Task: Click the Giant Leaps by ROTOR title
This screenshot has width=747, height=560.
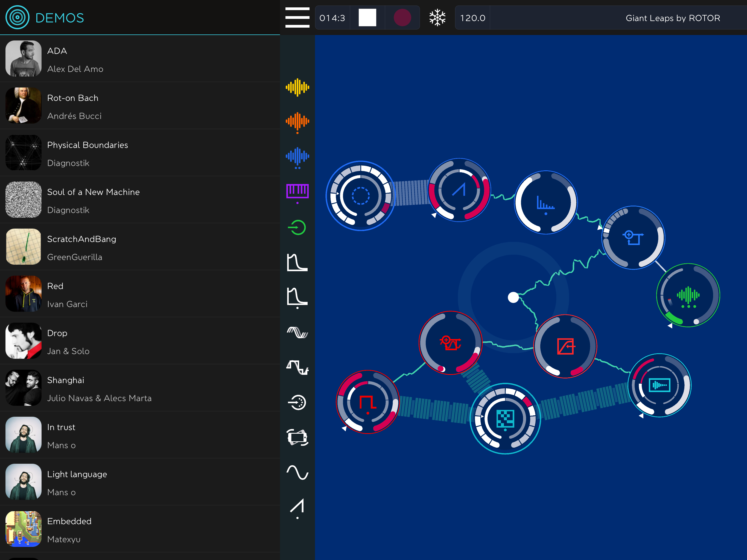Action: 673,18
